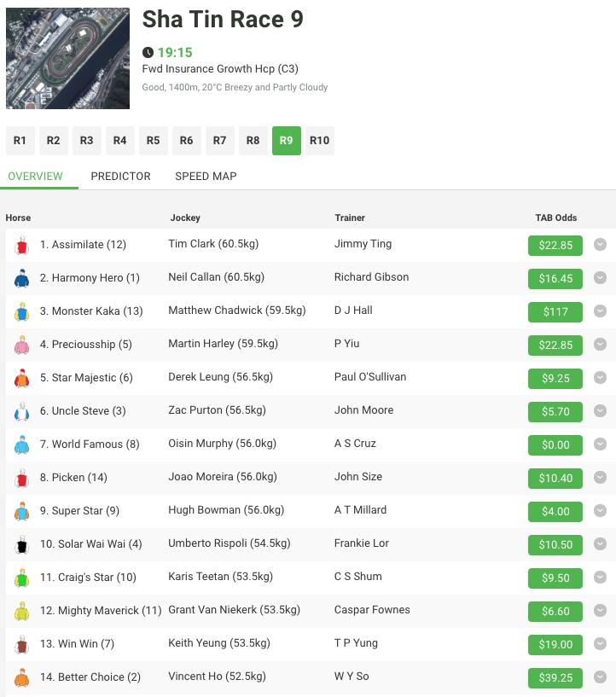
Task: Click Mighty Maverick's yellow jockey silk icon
Action: (x=21, y=612)
